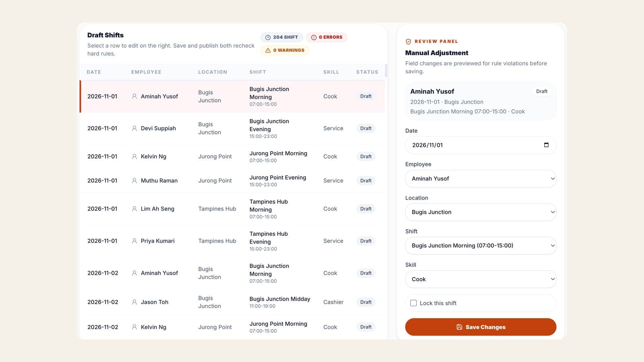This screenshot has width=644, height=362.
Task: Open the Employee dropdown showing Aminah Yusof
Action: 481,179
